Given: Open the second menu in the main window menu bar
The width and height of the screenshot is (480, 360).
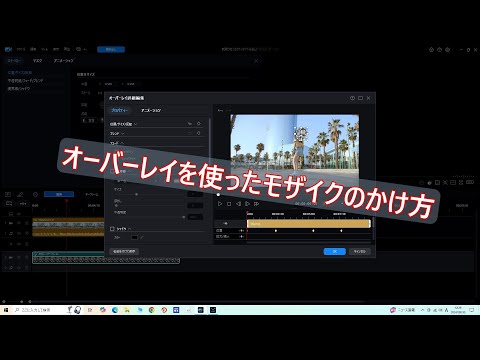Looking at the screenshot, I should pyautogui.click(x=33, y=49).
